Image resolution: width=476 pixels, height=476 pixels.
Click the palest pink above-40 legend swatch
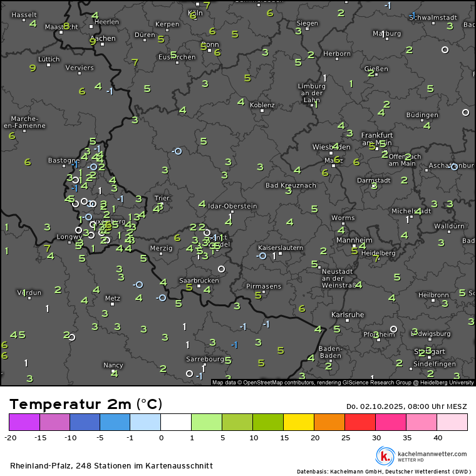(x=452, y=422)
